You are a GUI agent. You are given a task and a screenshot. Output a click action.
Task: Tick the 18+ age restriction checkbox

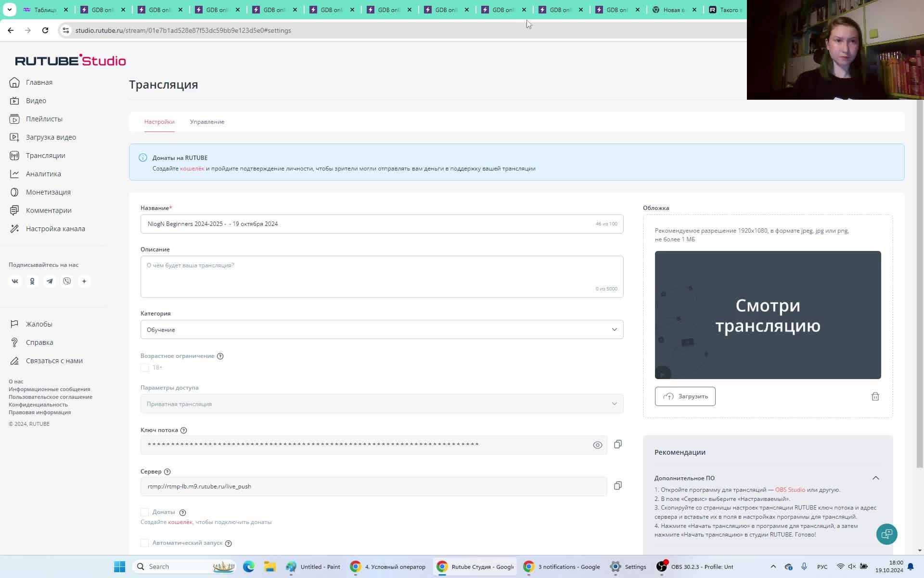coord(145,368)
